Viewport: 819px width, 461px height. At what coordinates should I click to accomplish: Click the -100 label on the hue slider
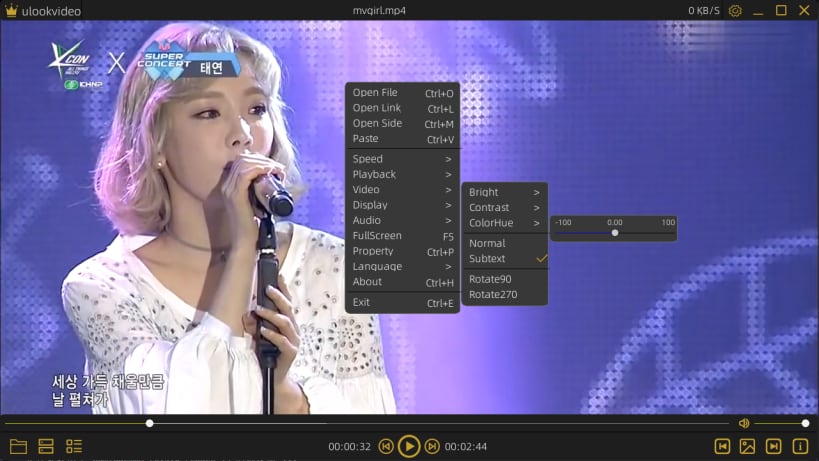click(x=563, y=222)
